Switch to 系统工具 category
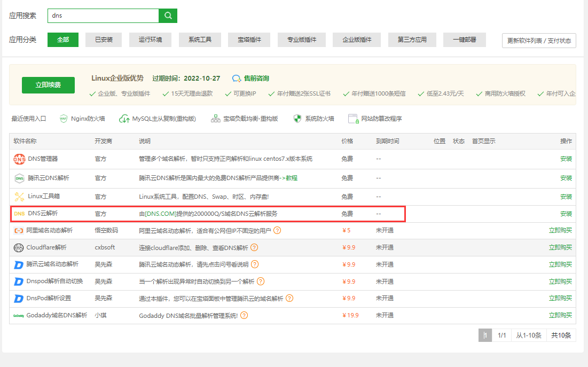This screenshot has width=588, height=367. click(x=199, y=40)
